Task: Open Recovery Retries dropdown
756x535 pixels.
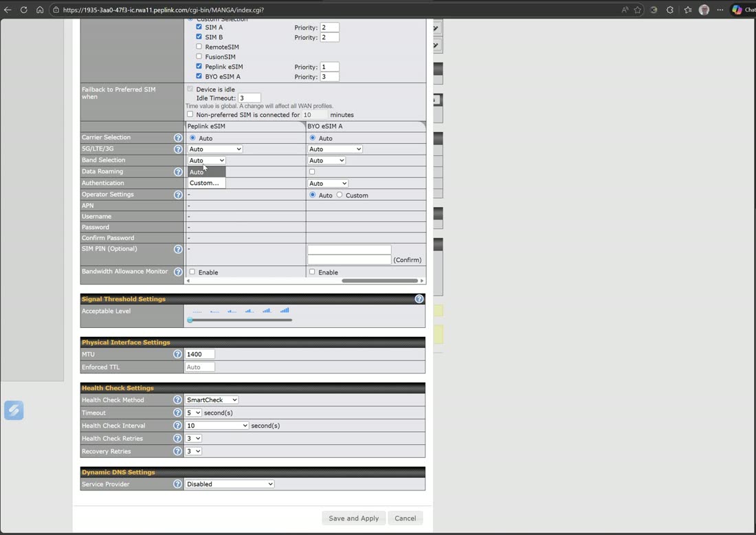Action: click(x=193, y=451)
